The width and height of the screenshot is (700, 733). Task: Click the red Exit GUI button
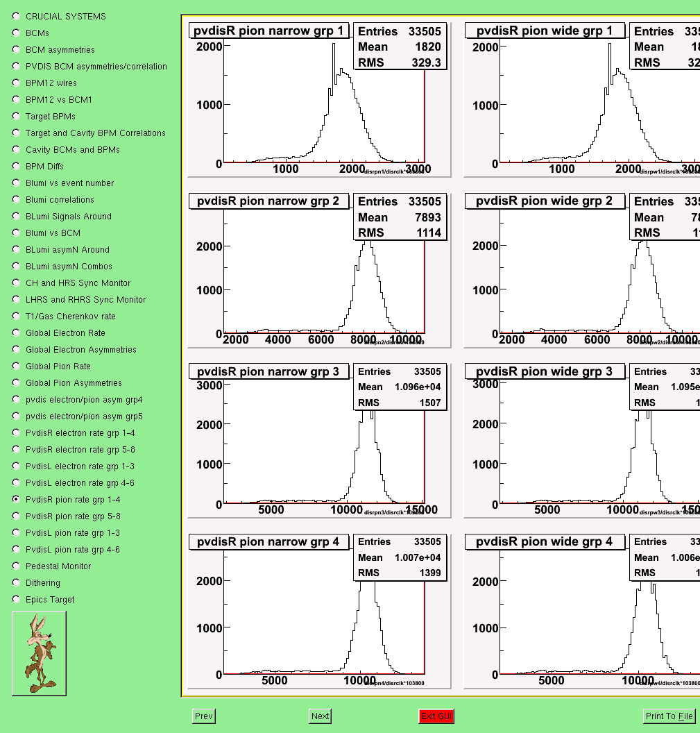tap(436, 716)
